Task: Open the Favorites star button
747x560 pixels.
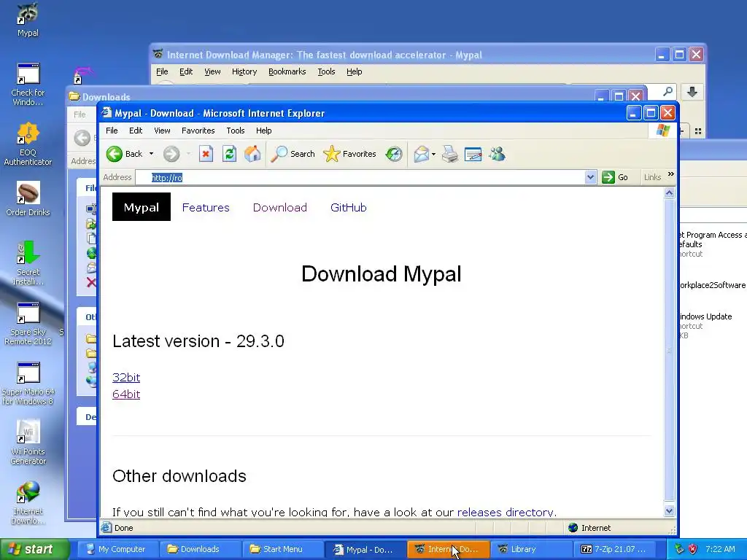Action: [349, 154]
